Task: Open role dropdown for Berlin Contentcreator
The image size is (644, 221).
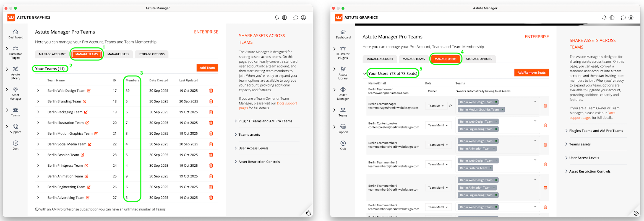Action: [438, 125]
